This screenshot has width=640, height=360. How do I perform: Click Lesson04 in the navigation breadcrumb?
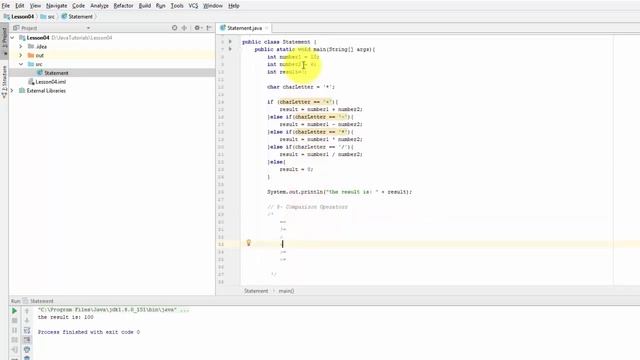click(22, 17)
